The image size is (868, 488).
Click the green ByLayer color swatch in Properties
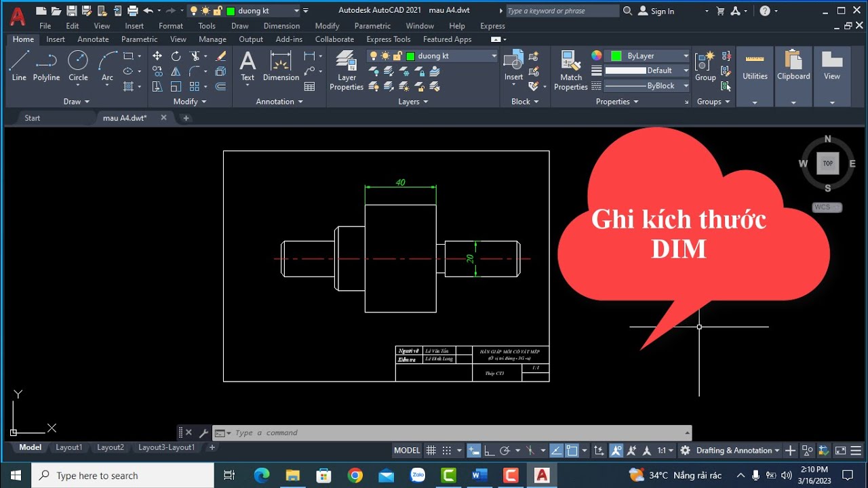tap(616, 56)
